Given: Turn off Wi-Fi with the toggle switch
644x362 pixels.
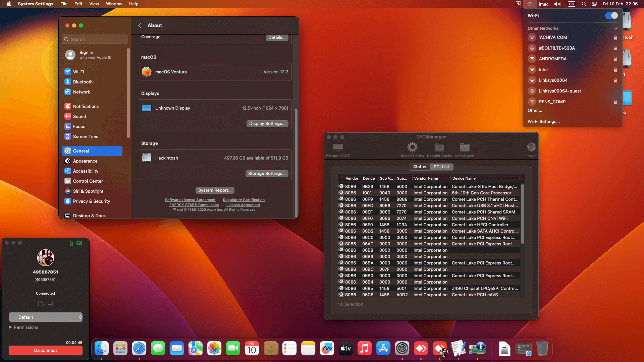Looking at the screenshot, I should 612,15.
